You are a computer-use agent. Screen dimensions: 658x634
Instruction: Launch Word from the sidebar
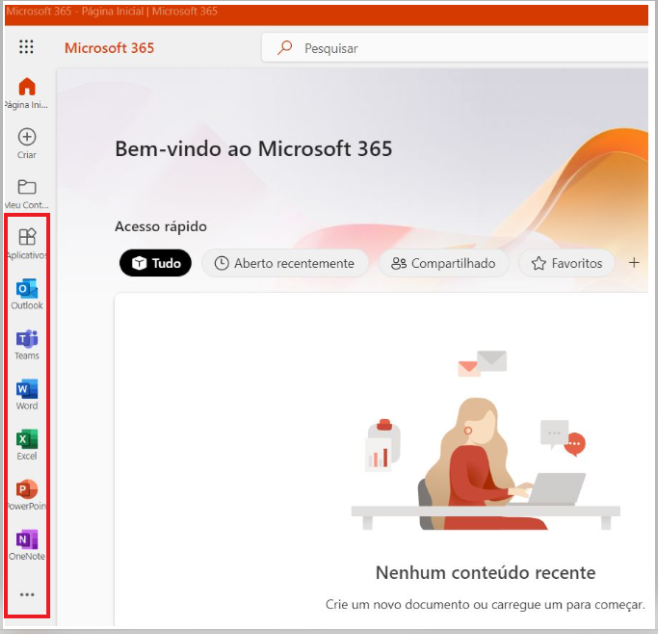pyautogui.click(x=27, y=389)
